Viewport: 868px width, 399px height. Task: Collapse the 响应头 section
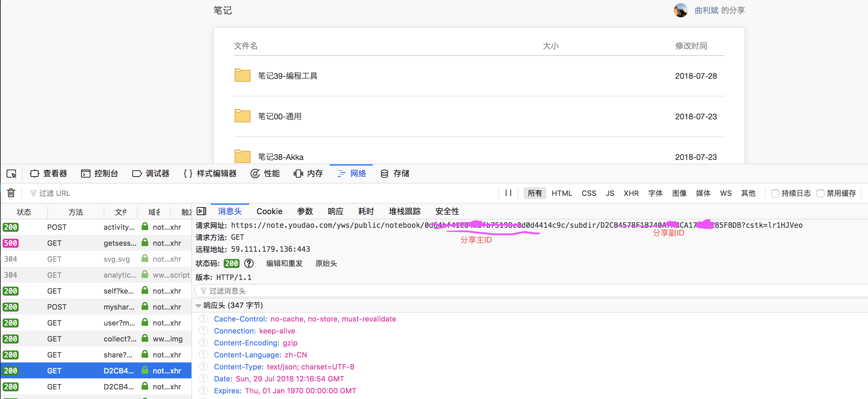198,306
